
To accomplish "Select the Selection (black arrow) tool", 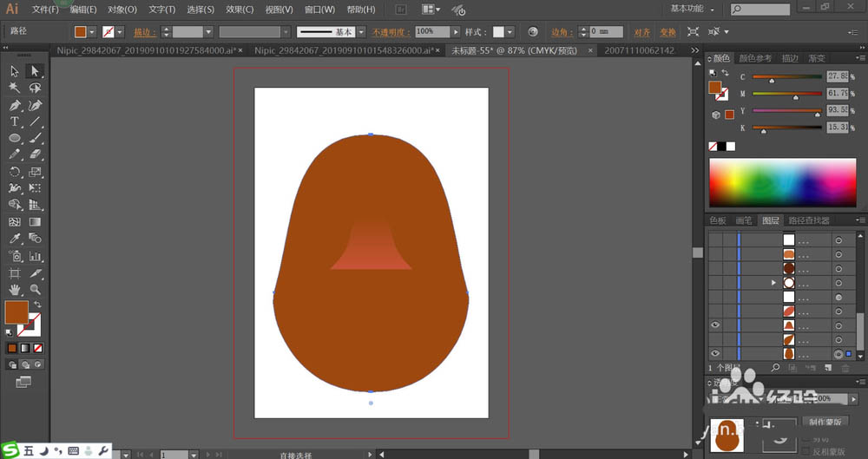I will 15,71.
